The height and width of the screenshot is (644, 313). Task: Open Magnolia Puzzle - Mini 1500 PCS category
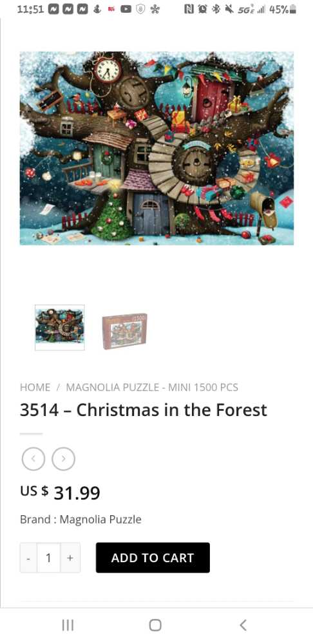(x=152, y=387)
